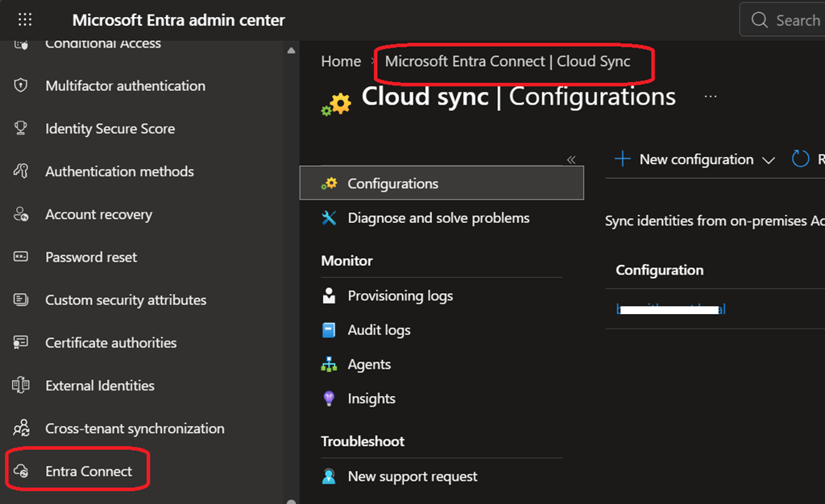Click the Password reset icon
This screenshot has height=504, width=825.
point(20,257)
